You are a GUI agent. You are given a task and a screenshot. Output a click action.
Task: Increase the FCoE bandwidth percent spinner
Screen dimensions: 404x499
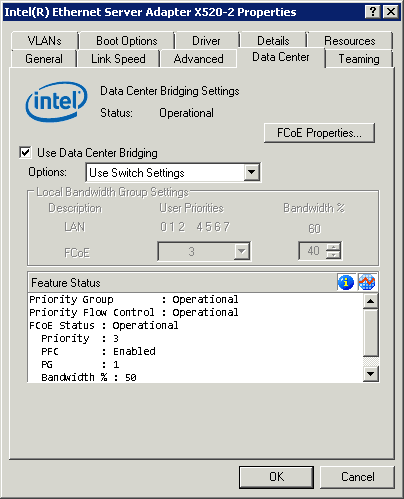point(333,247)
